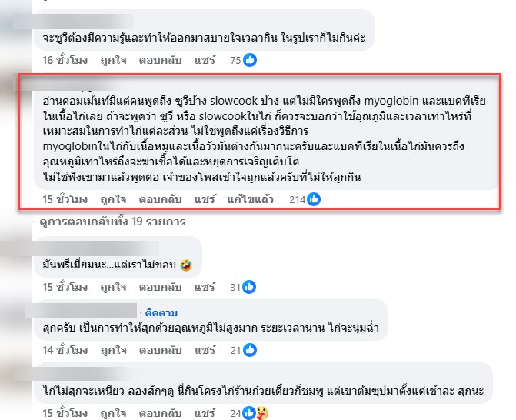
Task: Click like reaction icon beside 214 count
Action: pyautogui.click(x=314, y=199)
